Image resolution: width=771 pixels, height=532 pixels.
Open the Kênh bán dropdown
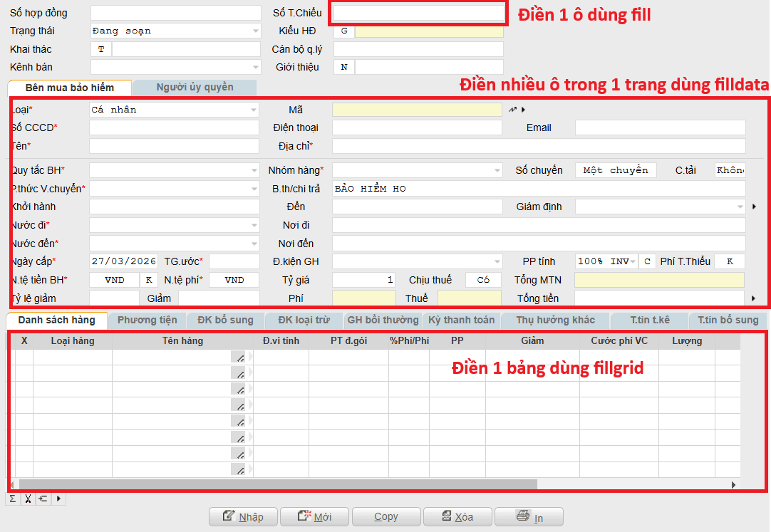pos(175,67)
